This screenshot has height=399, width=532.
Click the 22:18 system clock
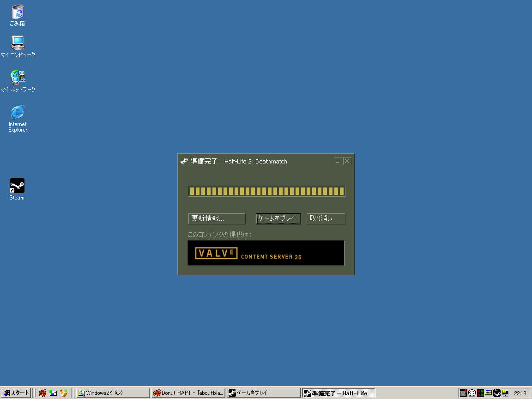(520, 393)
